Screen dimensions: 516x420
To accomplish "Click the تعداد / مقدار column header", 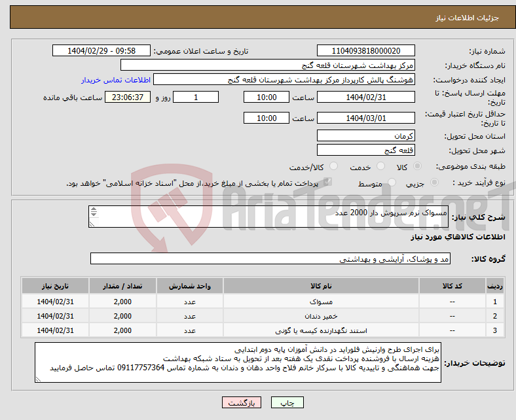I will tap(122, 286).
